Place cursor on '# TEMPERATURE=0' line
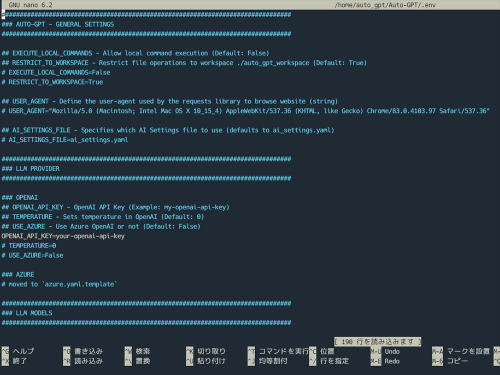 click(29, 246)
